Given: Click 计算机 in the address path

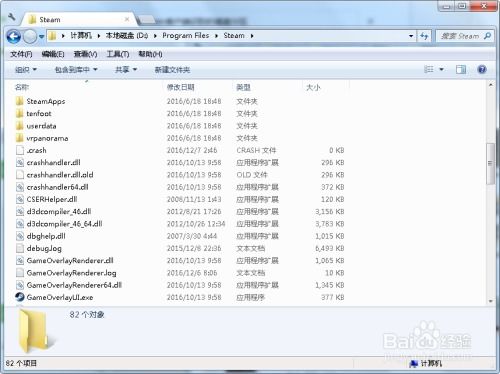Looking at the screenshot, I should [81, 36].
